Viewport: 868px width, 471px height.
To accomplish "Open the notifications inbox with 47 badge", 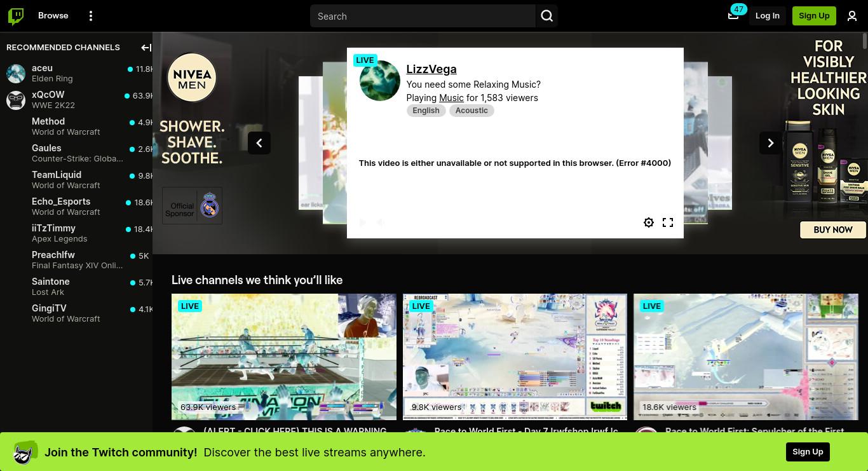I will 733,15.
